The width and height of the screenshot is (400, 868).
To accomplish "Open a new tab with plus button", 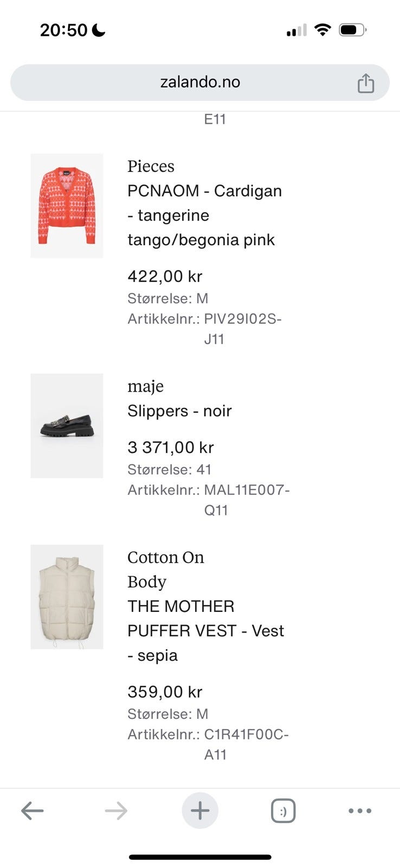I will coord(200,811).
